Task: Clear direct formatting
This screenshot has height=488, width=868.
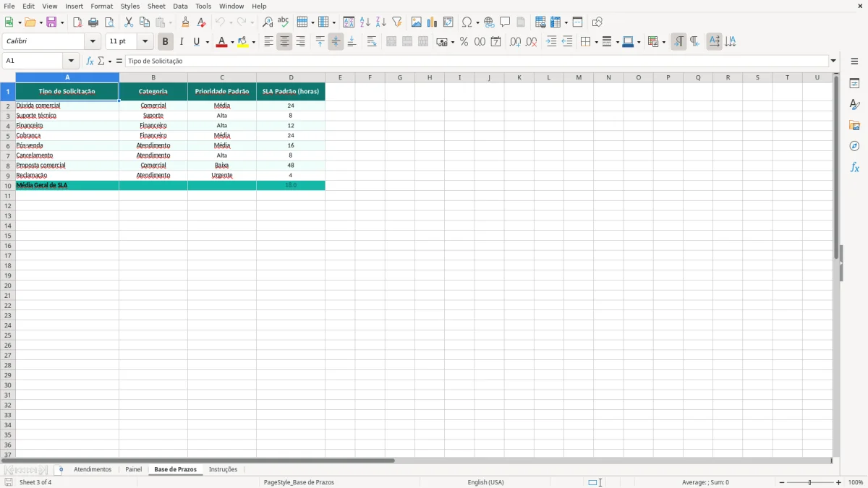Action: [x=201, y=22]
